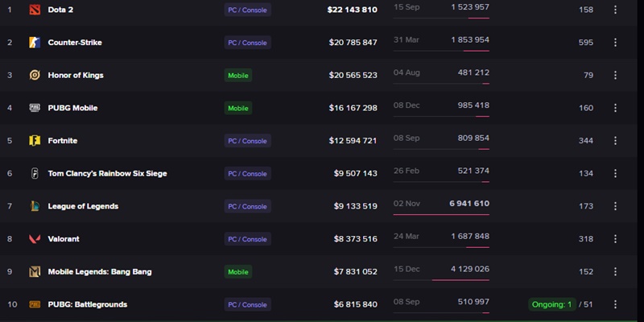Click the PUBG Mobile game icon

(35, 108)
